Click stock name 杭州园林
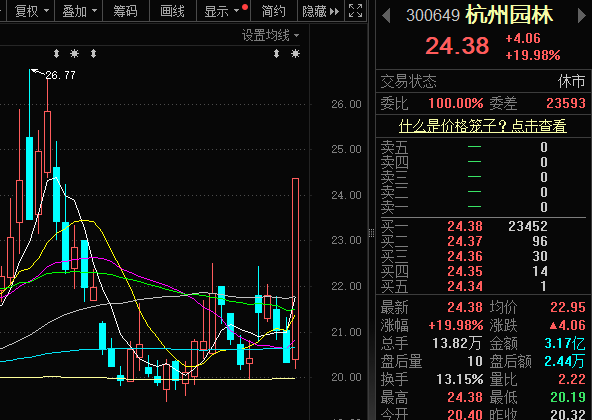The width and height of the screenshot is (592, 420). coord(509,15)
